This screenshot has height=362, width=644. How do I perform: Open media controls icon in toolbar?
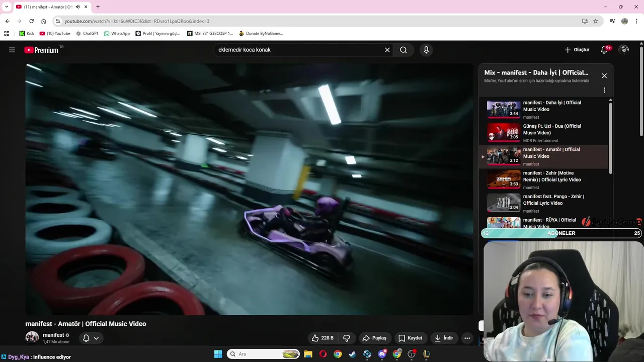click(612, 21)
